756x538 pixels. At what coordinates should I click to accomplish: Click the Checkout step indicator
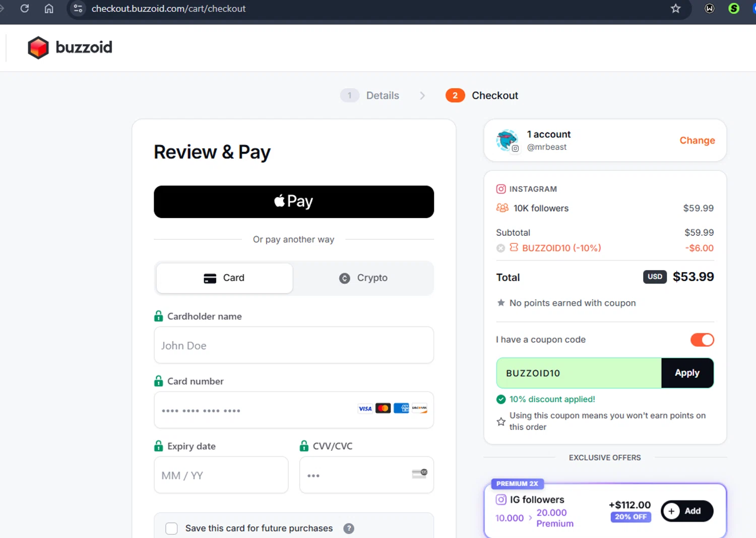[482, 95]
